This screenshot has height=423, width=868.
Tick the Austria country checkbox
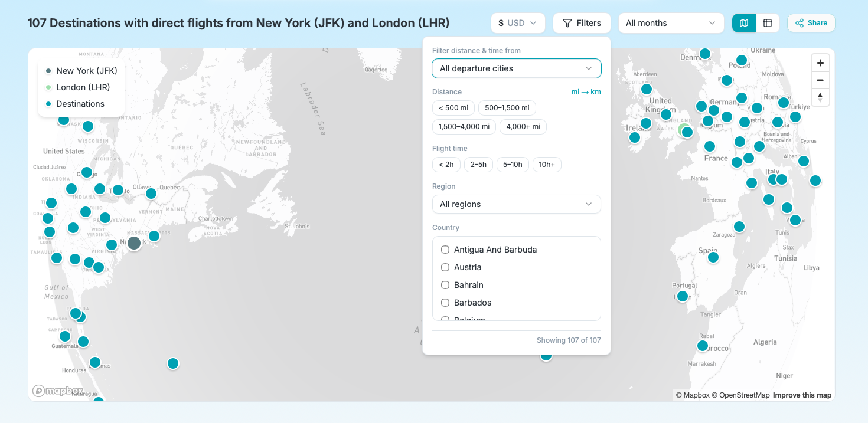point(445,267)
